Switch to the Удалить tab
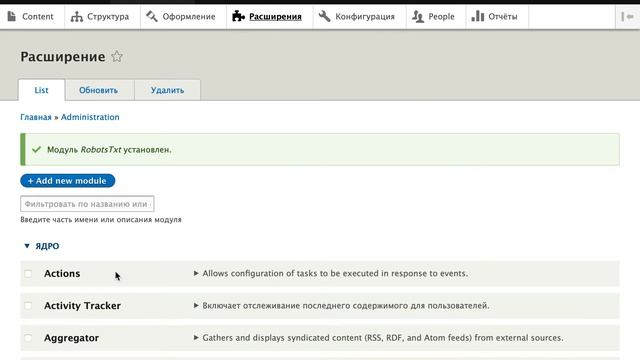The image size is (640, 360). [167, 90]
